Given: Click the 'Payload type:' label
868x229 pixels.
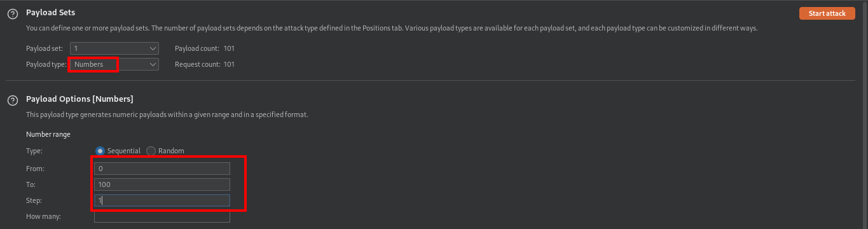Looking at the screenshot, I should [46, 64].
